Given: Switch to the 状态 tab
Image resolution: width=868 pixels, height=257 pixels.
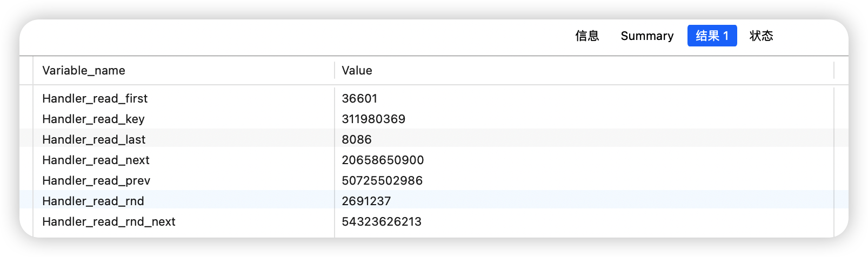Looking at the screenshot, I should tap(761, 36).
